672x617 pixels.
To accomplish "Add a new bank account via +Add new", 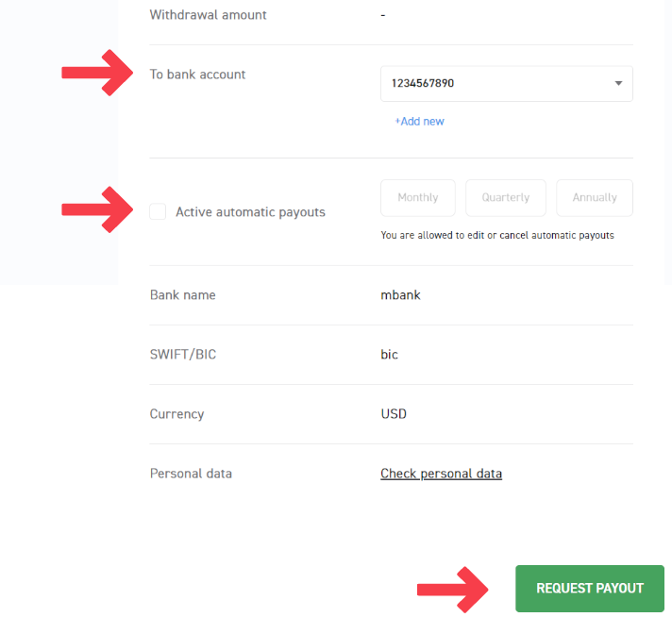I will [419, 122].
